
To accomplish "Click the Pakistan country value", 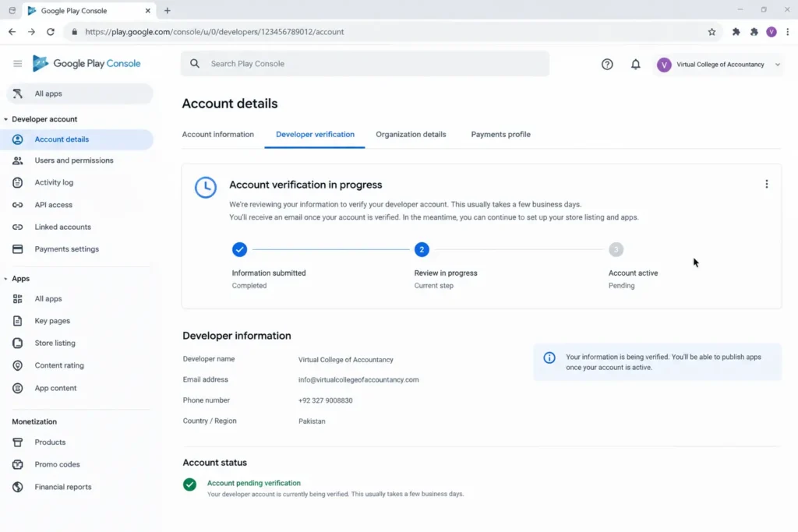I will [312, 421].
